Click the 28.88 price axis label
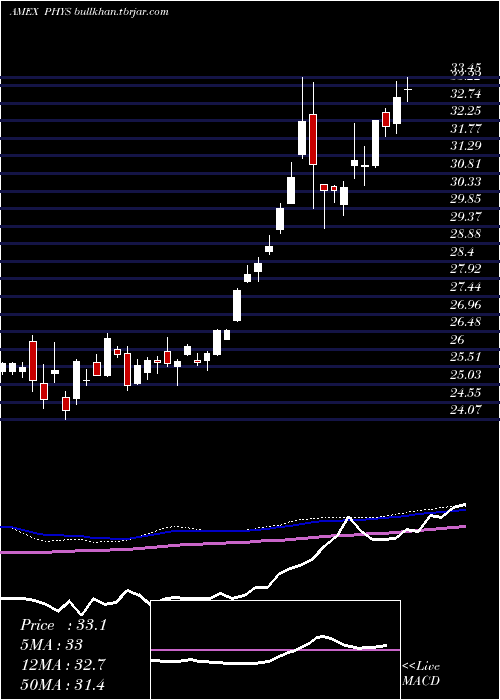 pos(466,234)
